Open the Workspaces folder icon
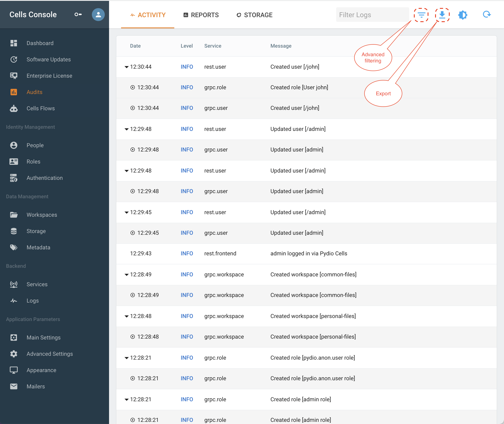The height and width of the screenshot is (424, 504). 14,215
